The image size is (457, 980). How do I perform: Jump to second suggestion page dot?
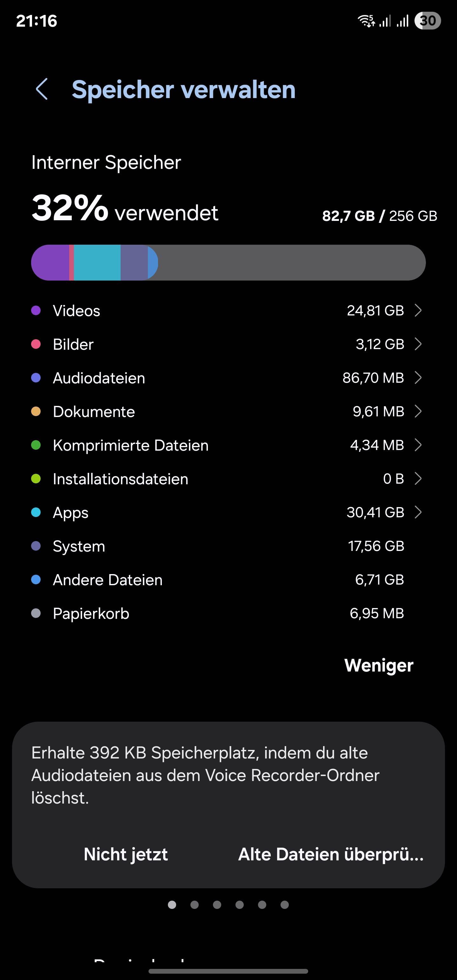pos(195,905)
